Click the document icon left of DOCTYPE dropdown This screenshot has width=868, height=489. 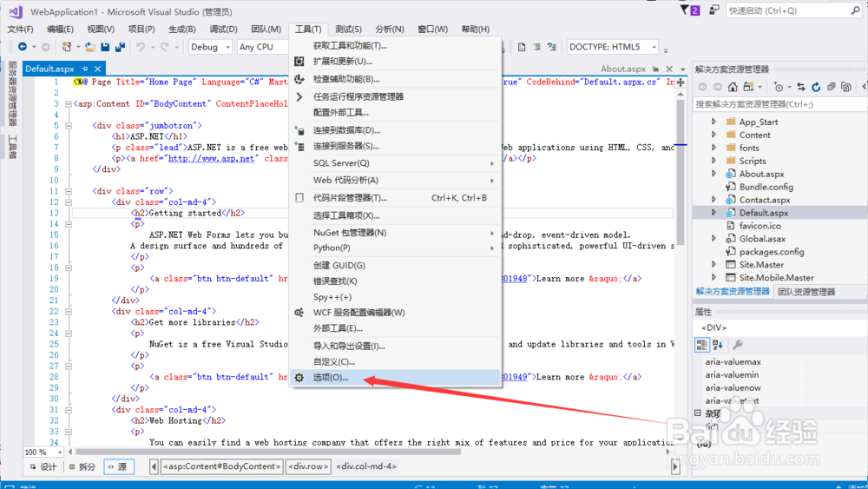point(522,47)
